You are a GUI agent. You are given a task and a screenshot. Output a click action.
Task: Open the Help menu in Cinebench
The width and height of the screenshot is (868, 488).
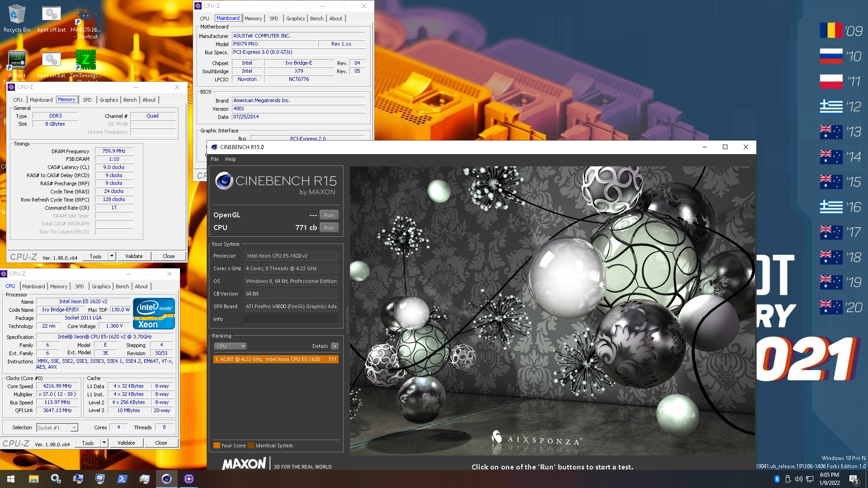click(x=231, y=159)
